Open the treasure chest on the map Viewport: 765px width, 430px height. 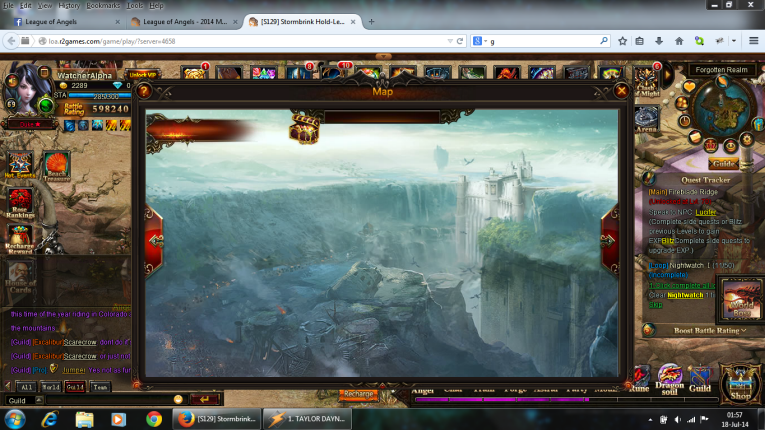(x=304, y=127)
